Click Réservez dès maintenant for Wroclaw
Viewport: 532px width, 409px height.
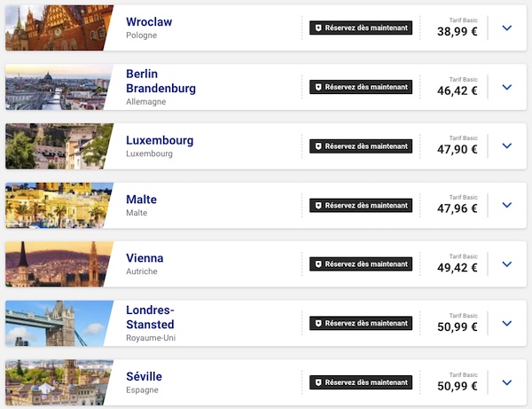[x=361, y=28]
